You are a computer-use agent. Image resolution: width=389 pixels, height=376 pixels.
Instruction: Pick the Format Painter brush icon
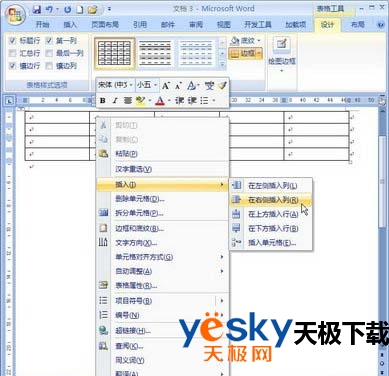(x=222, y=86)
